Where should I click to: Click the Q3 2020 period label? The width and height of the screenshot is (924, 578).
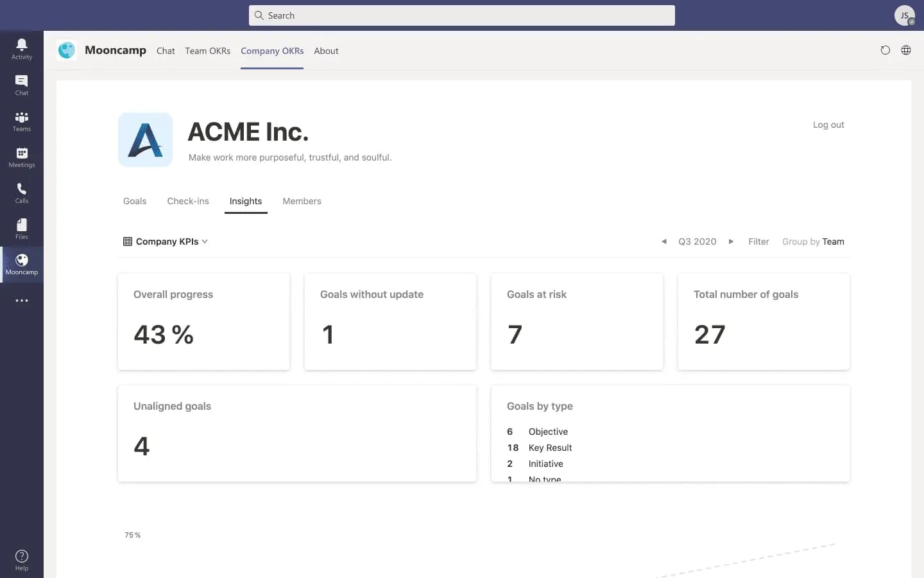[x=697, y=241]
